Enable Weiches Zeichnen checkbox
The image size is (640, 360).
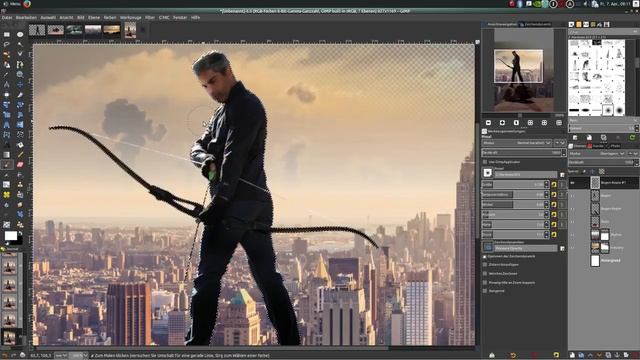coord(485,273)
